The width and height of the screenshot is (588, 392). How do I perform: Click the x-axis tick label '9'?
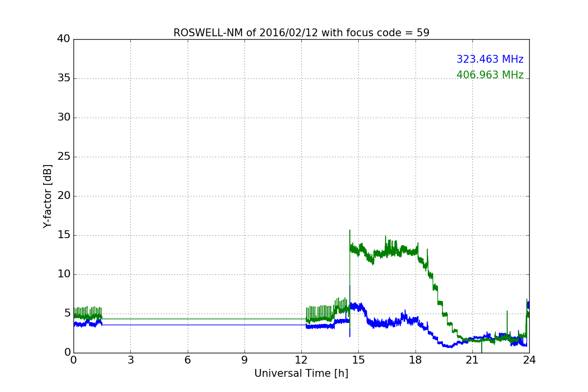tap(245, 360)
